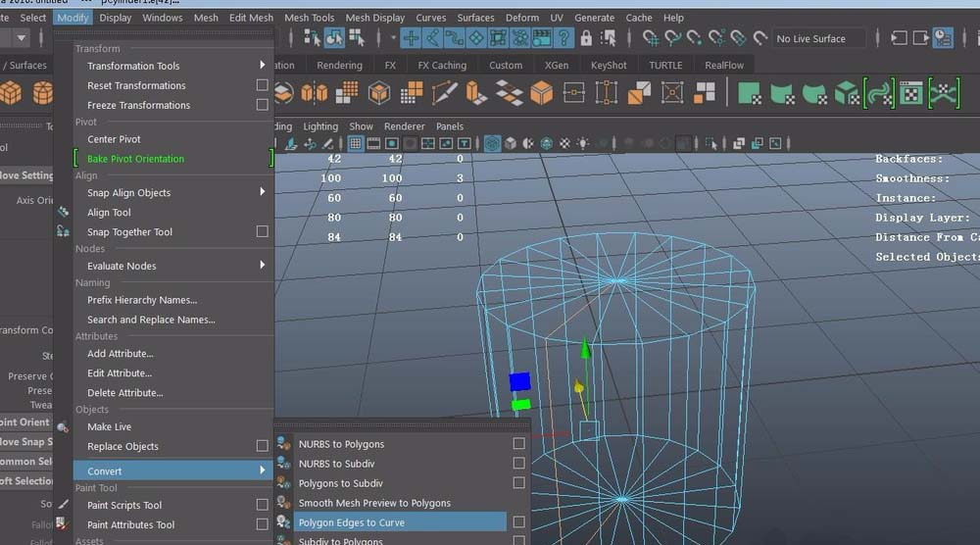
Task: Click the construction history clock icon
Action: click(x=942, y=38)
